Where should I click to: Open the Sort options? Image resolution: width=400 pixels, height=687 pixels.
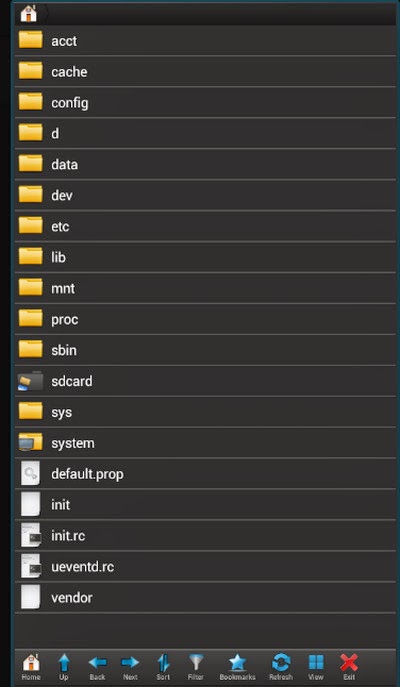163,666
